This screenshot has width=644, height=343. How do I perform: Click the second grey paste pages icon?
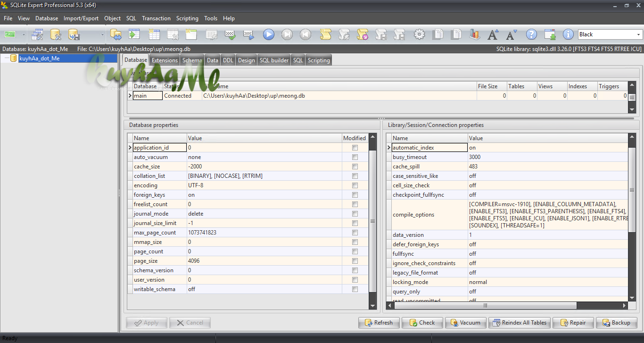456,34
